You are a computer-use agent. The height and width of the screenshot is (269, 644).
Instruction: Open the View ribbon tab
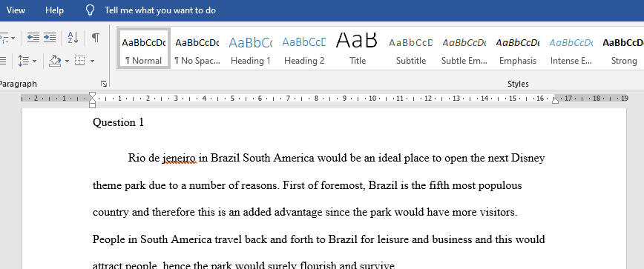tap(16, 10)
